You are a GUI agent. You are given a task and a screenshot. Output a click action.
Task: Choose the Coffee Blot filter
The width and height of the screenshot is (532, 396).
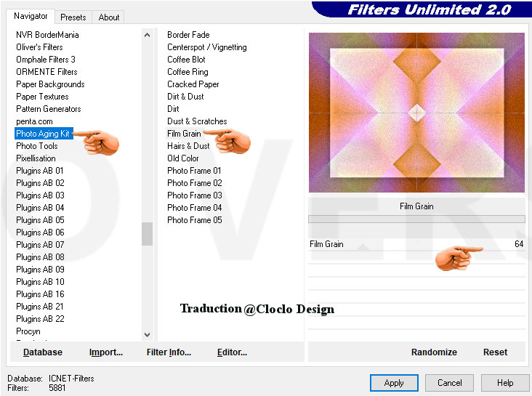(x=186, y=60)
